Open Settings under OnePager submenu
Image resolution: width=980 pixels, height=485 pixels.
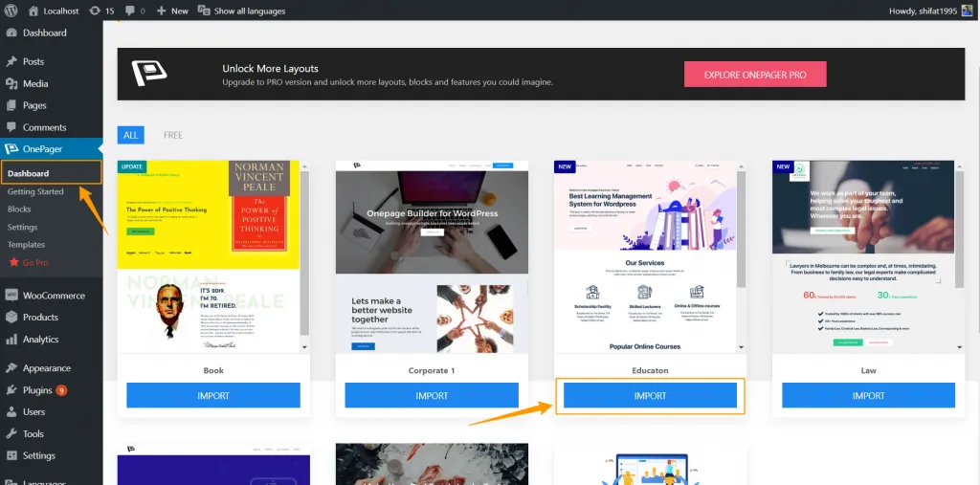point(23,227)
